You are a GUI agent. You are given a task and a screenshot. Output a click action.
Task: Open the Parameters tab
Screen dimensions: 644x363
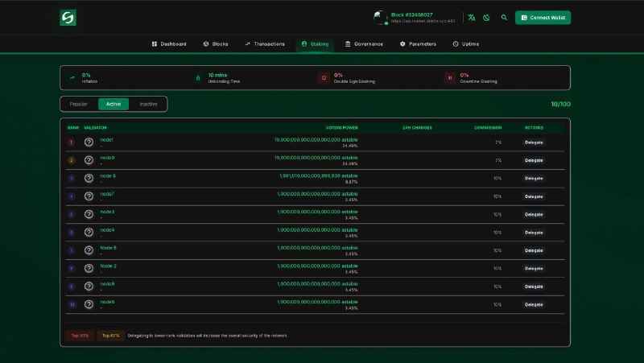[418, 44]
